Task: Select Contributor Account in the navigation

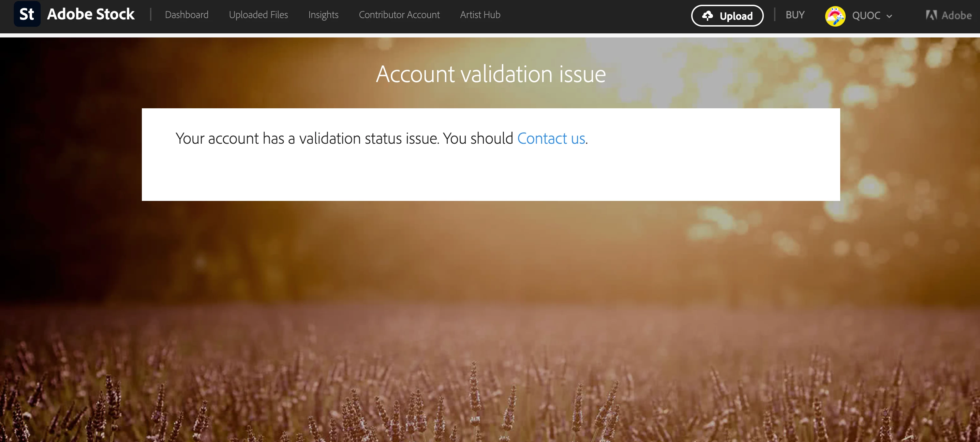Action: click(399, 15)
